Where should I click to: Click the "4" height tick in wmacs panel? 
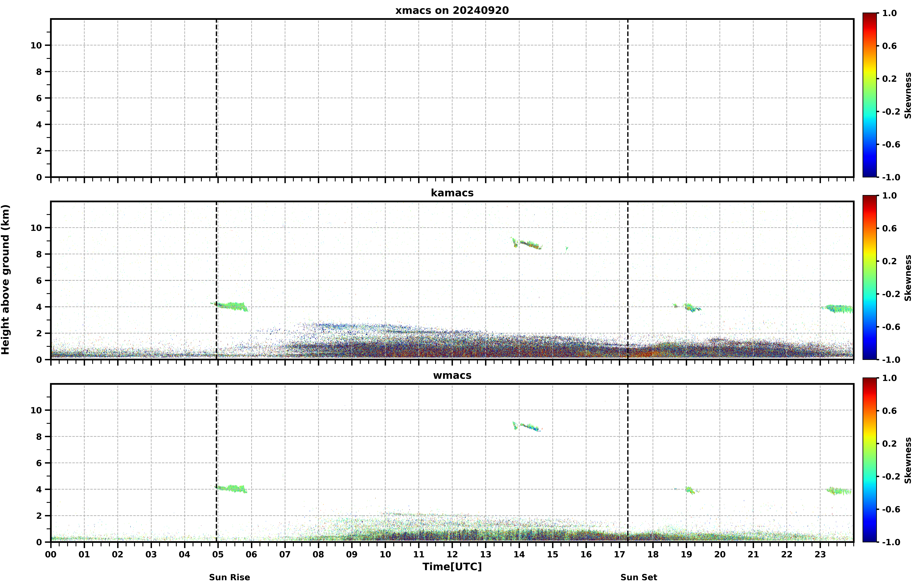click(39, 489)
